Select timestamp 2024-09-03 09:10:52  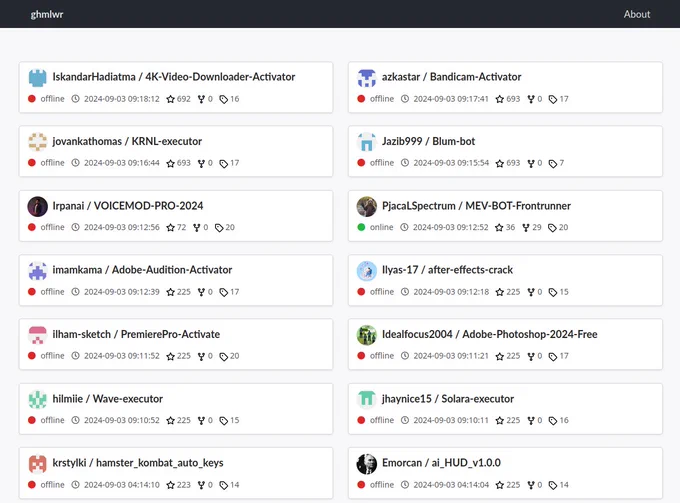[x=122, y=420]
